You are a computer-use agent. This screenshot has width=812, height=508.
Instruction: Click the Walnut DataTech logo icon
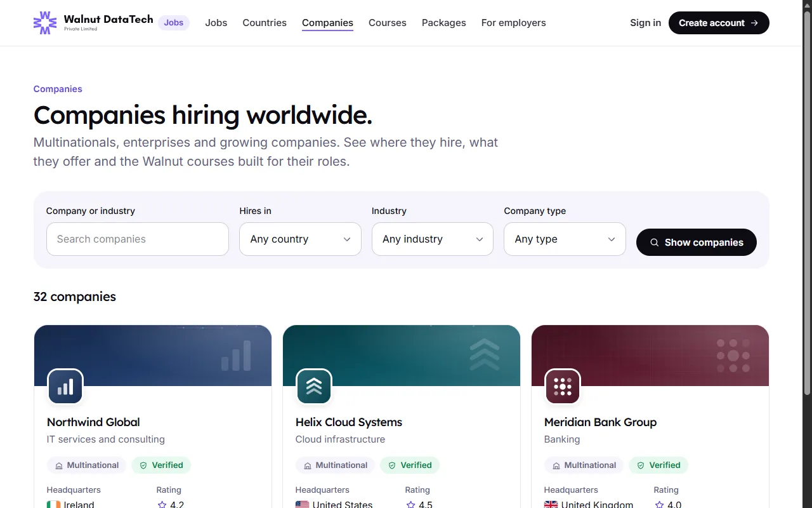tap(45, 23)
